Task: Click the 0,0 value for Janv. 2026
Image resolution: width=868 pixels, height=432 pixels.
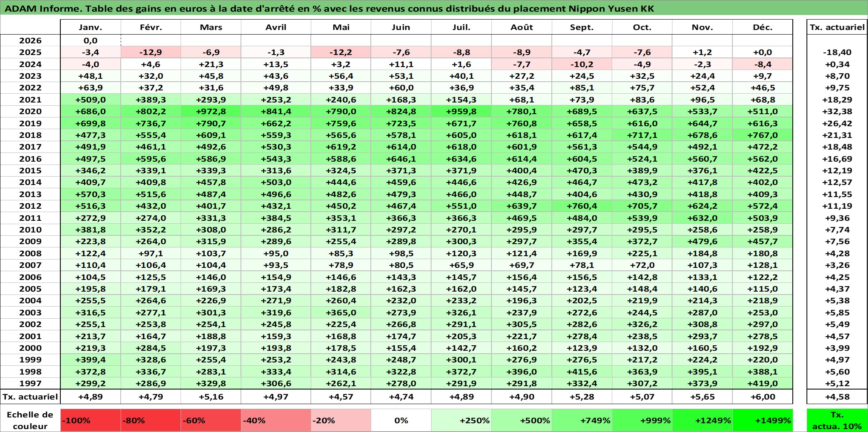Action: 91,40
